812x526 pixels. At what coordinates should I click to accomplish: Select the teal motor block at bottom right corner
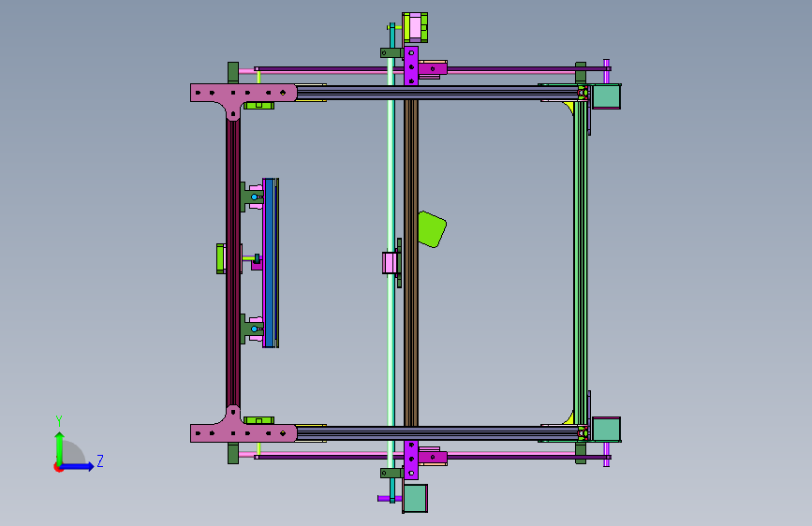tap(606, 430)
